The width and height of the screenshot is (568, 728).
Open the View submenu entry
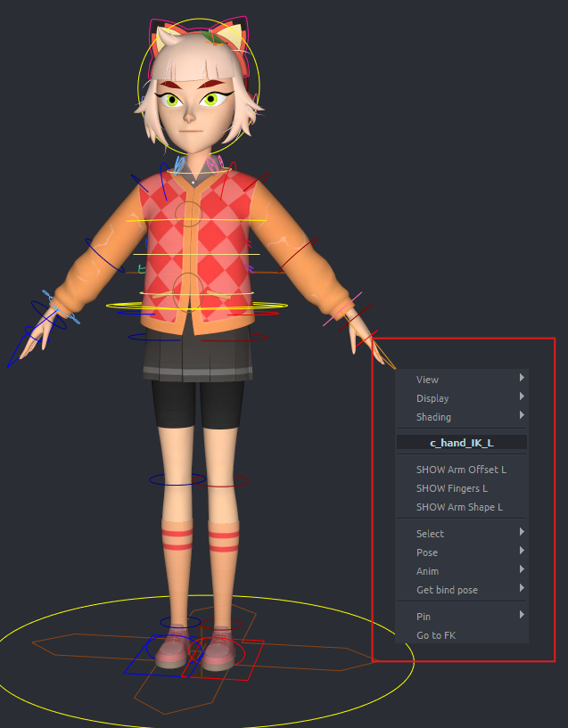(x=427, y=380)
